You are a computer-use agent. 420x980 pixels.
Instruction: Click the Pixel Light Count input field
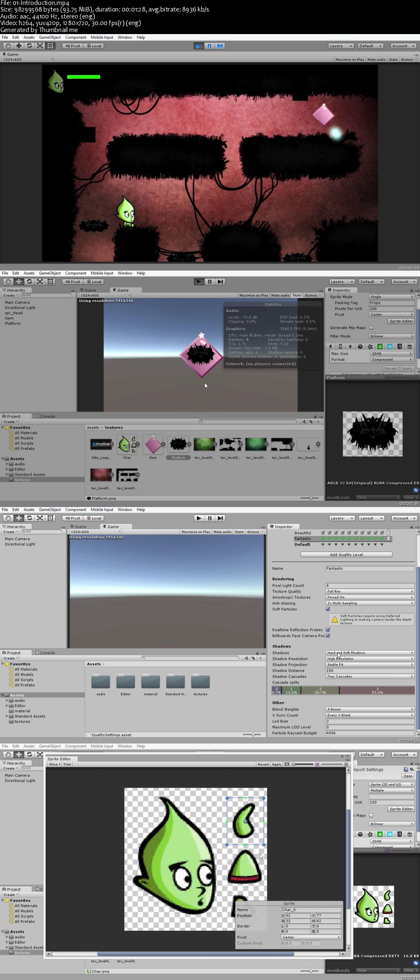[x=370, y=586]
